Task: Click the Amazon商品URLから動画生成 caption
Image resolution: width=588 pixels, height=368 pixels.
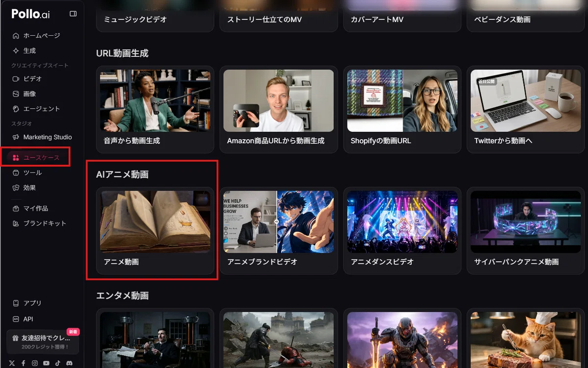Action: (x=276, y=141)
